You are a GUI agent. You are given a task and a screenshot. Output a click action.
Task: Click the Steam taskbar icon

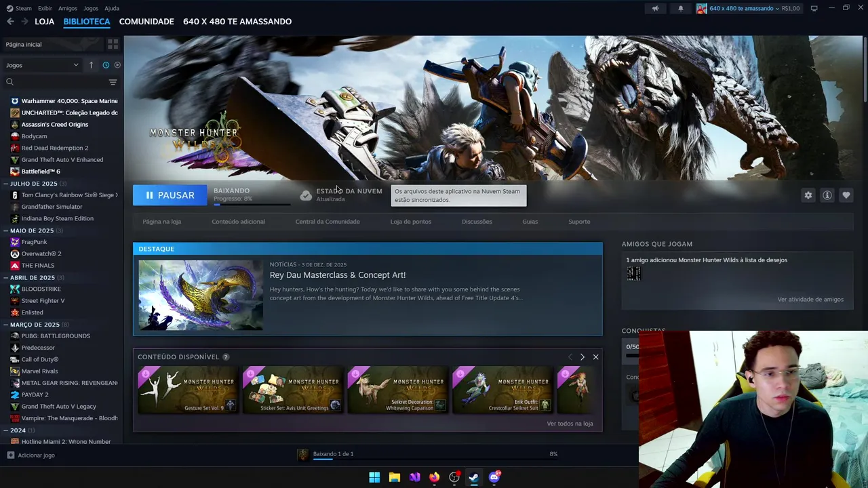coord(474,477)
